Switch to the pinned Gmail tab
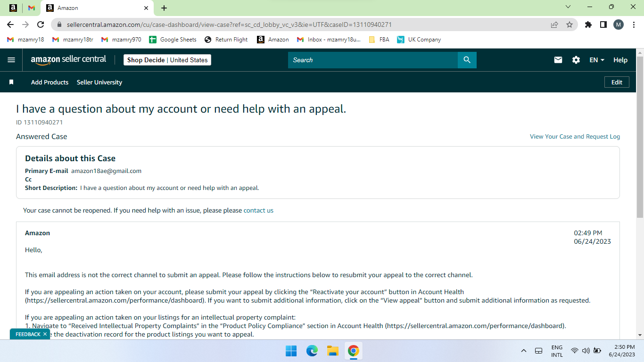 32,8
